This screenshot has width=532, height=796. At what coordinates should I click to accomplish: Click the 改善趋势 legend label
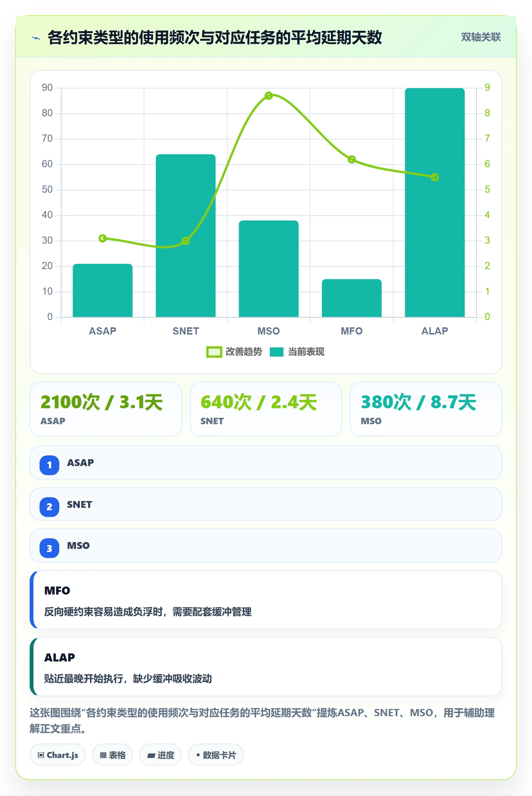coord(244,352)
